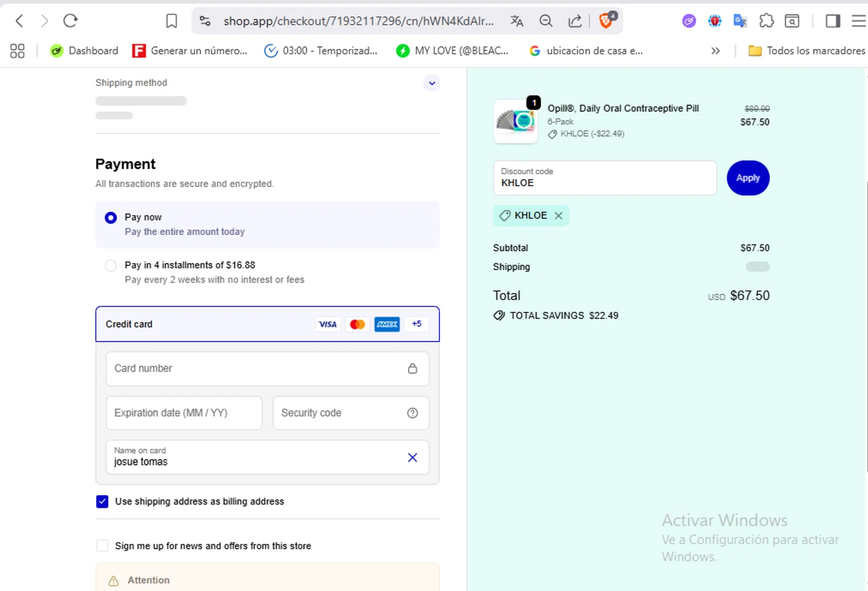Click the blue globe with red badge extension
868x591 pixels.
(x=715, y=21)
